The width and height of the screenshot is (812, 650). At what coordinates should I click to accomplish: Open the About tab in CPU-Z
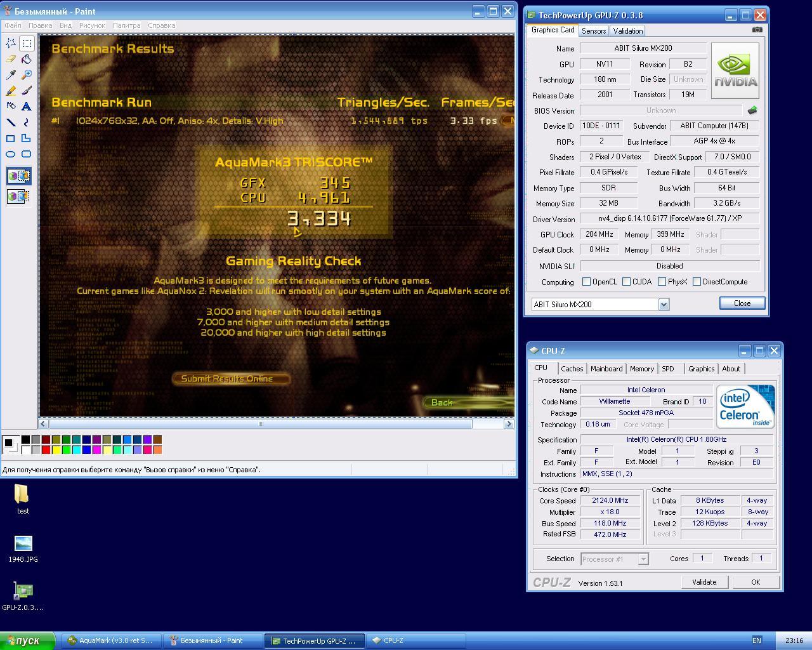click(731, 369)
